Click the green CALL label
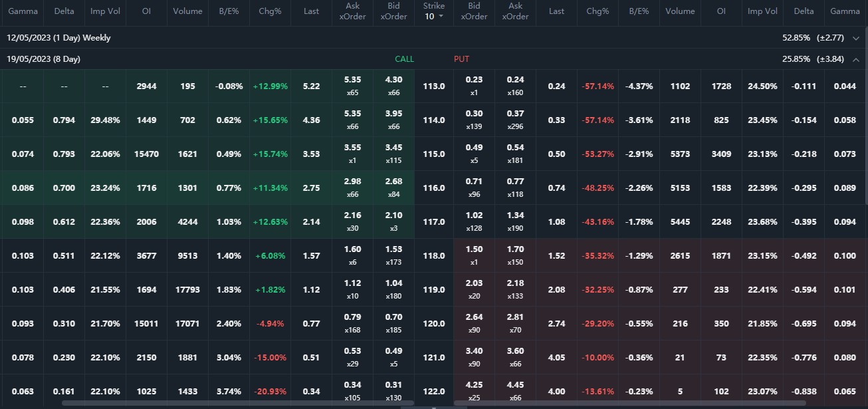 [x=404, y=59]
